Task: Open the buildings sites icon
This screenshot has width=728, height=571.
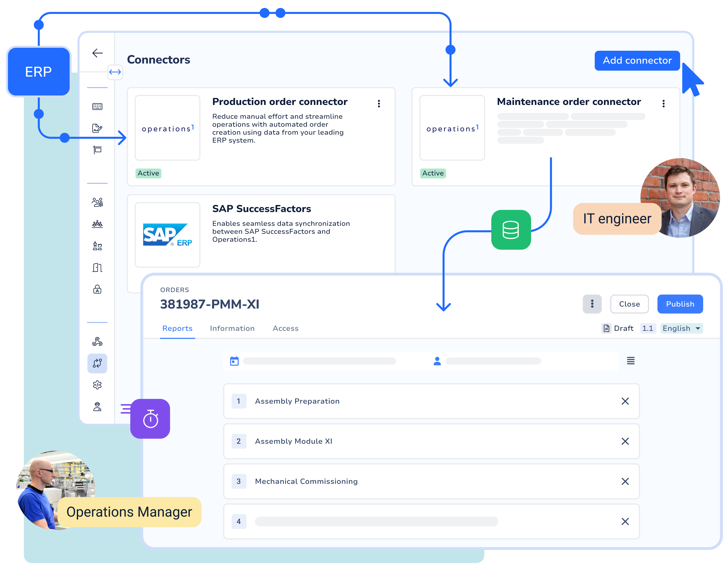Action: click(x=97, y=267)
